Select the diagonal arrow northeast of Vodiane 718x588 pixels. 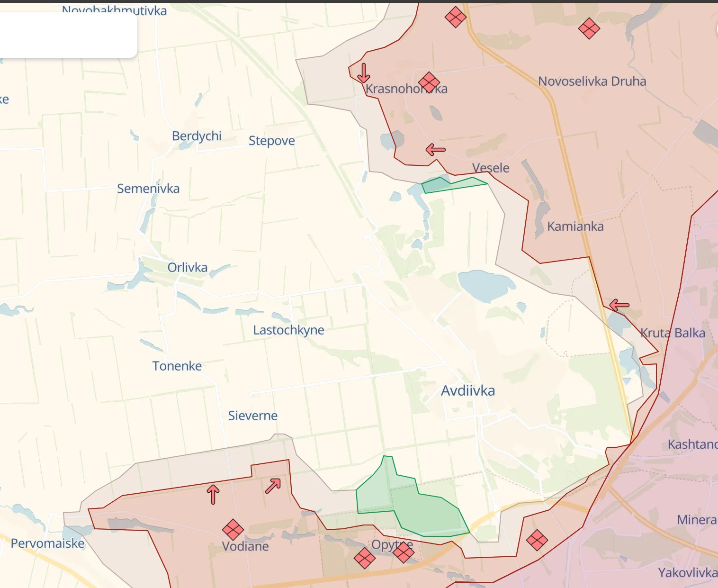273,486
